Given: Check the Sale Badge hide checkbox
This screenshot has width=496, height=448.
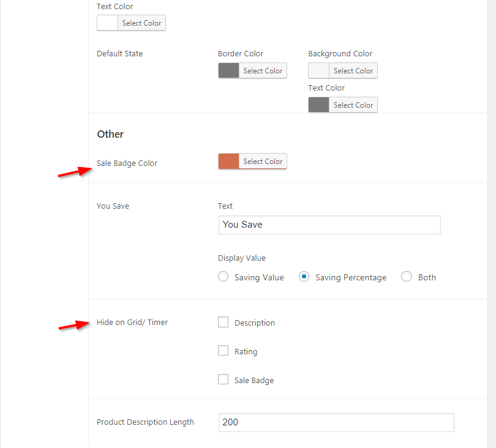Looking at the screenshot, I should [223, 379].
